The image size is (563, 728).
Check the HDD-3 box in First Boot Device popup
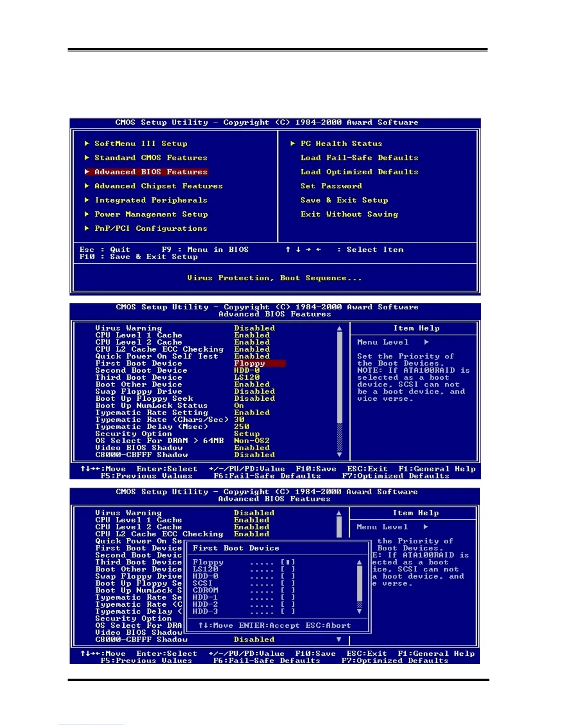288,612
